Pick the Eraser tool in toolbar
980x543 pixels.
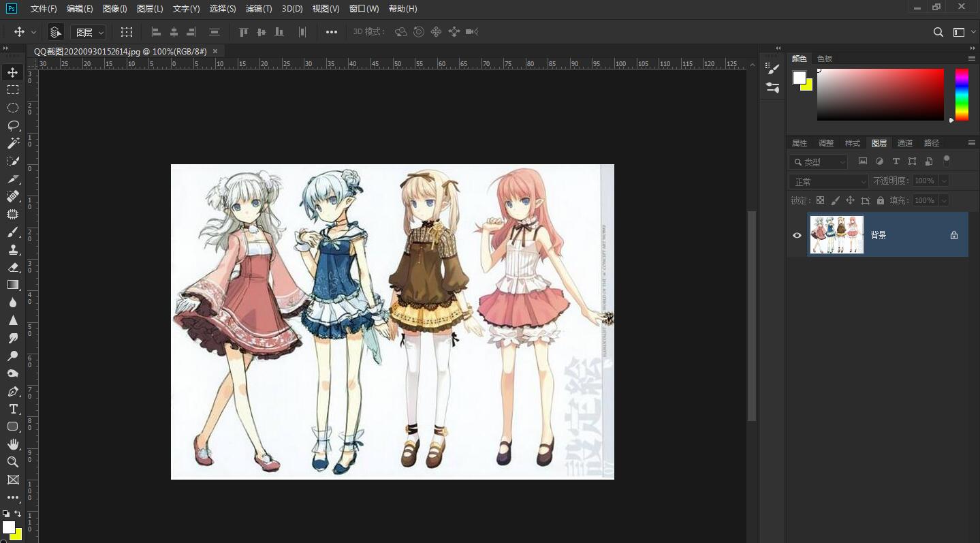13,267
